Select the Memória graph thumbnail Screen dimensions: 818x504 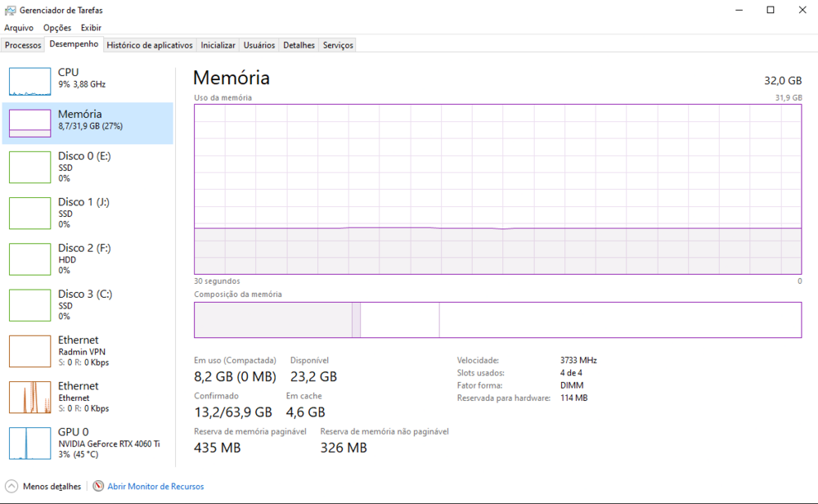pos(29,123)
